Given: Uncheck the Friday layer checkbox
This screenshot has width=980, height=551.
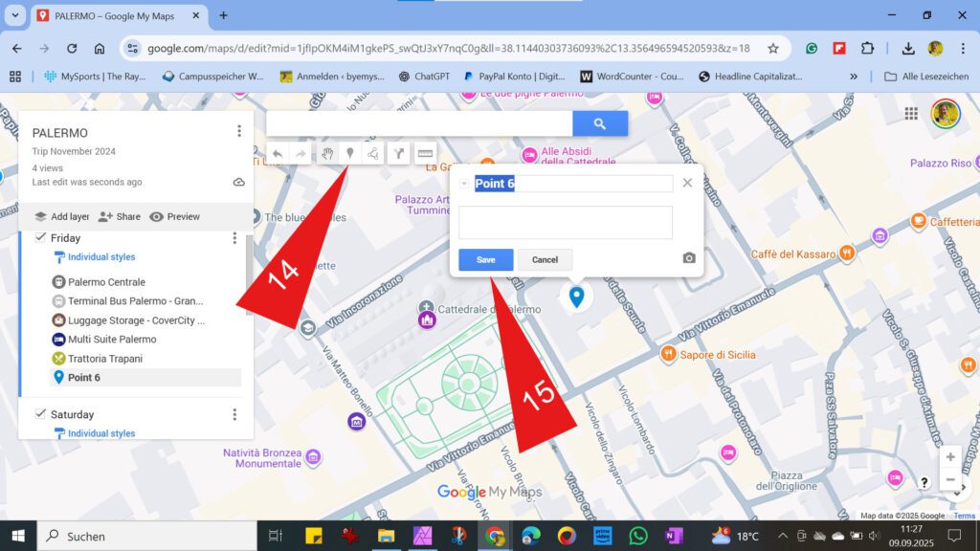Looking at the screenshot, I should (42, 237).
